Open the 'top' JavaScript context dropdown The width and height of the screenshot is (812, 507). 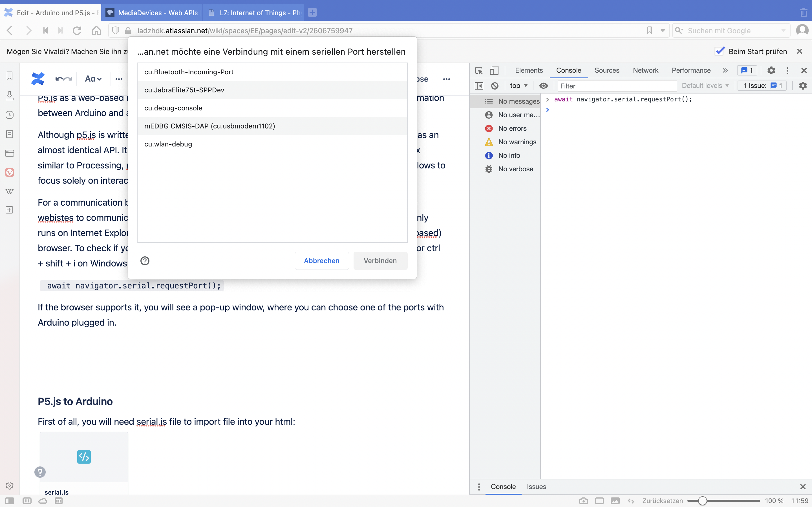[518, 86]
